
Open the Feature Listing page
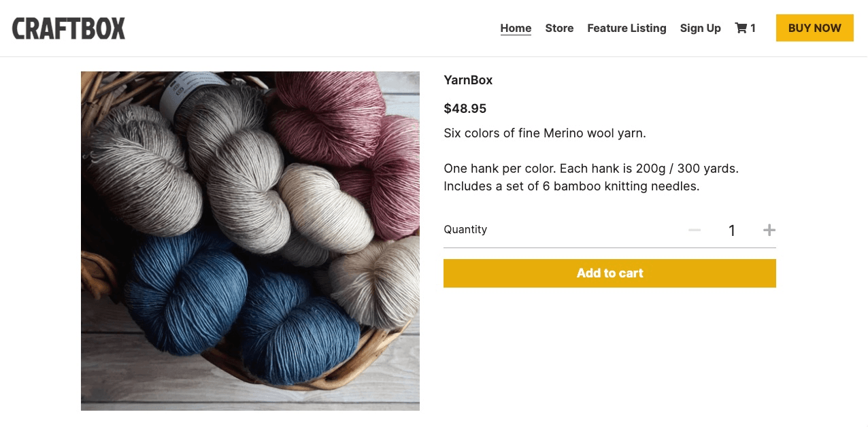pos(627,28)
